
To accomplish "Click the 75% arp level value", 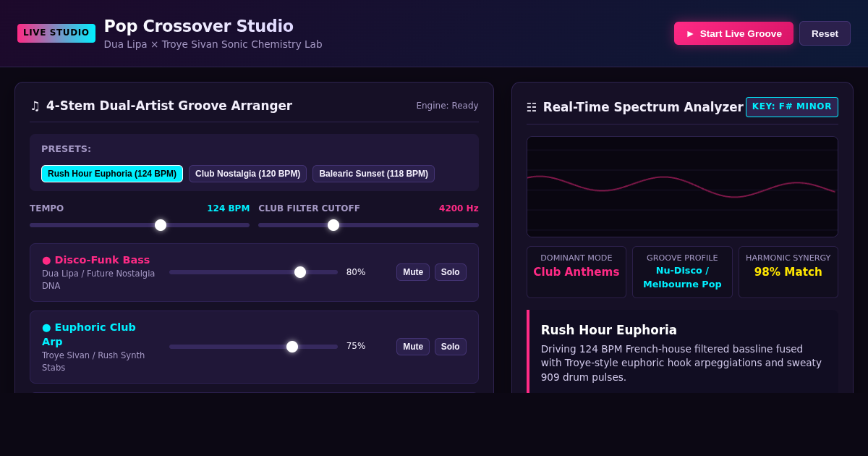I will [356, 347].
